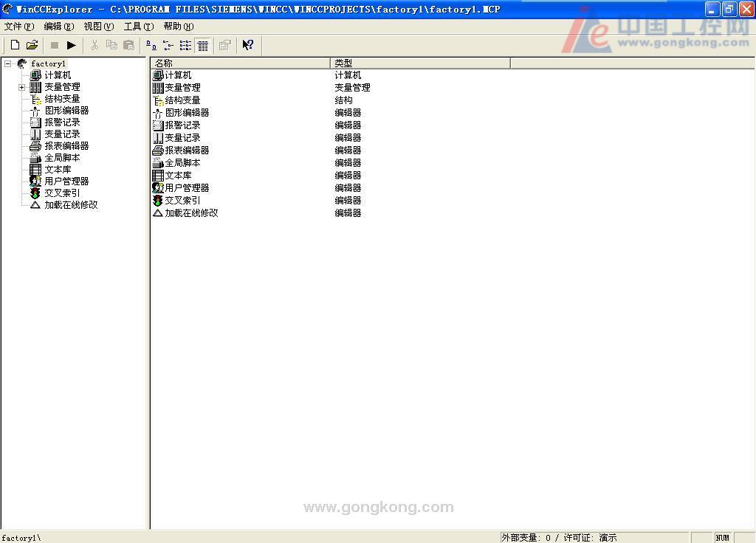Activate runtime with the play icon
The image size is (756, 543).
coord(72,45)
